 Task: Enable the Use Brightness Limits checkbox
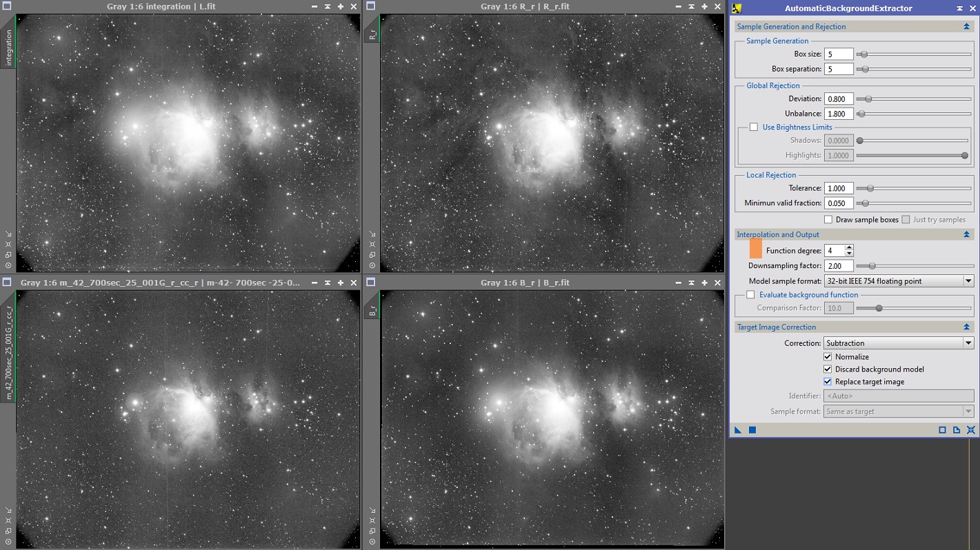tap(754, 127)
